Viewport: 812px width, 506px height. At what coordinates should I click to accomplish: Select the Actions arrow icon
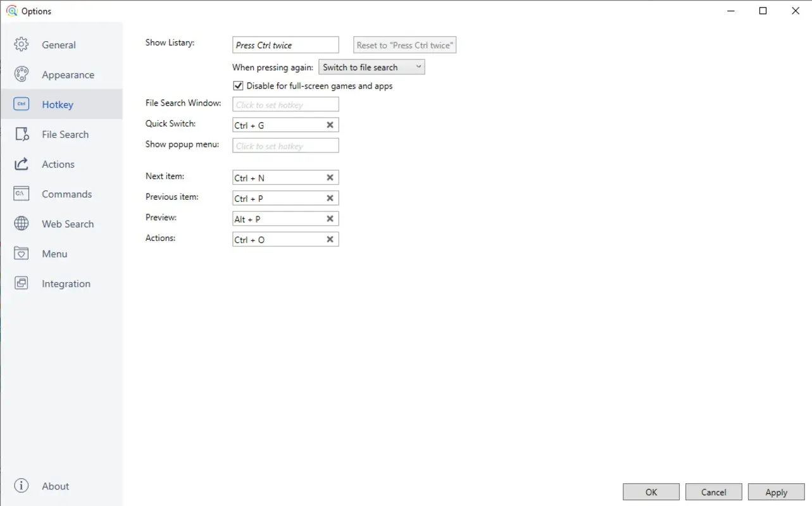(x=21, y=164)
